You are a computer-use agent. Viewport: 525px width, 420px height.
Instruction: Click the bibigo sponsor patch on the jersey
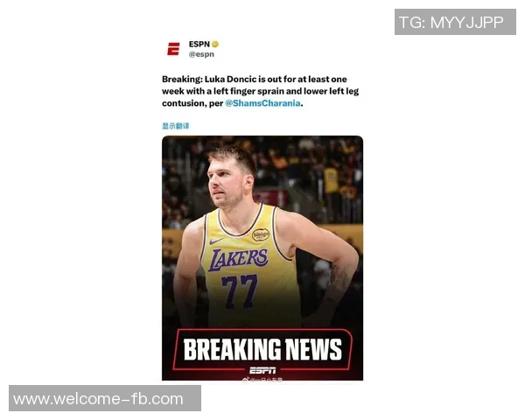point(261,234)
